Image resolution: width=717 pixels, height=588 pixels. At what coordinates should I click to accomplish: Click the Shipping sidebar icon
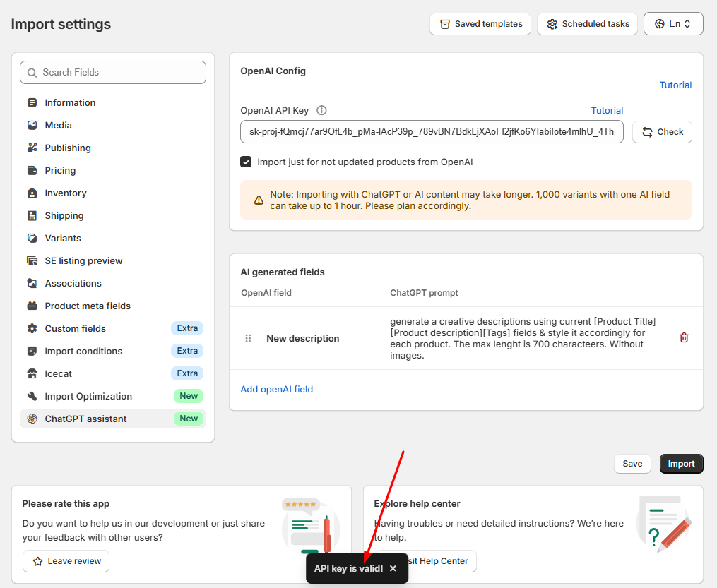(32, 215)
